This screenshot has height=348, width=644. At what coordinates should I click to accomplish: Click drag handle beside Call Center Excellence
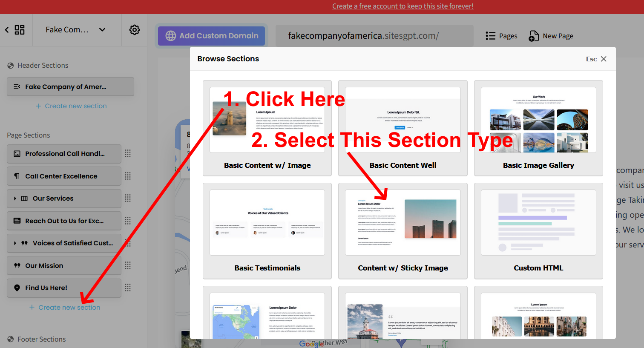click(128, 176)
